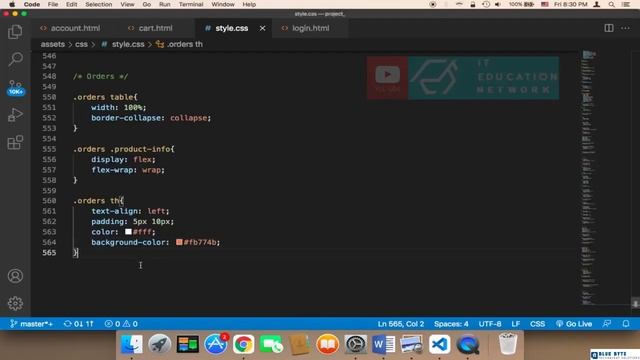Open the Apple menu
Image resolution: width=640 pixels, height=360 pixels.
12,4
